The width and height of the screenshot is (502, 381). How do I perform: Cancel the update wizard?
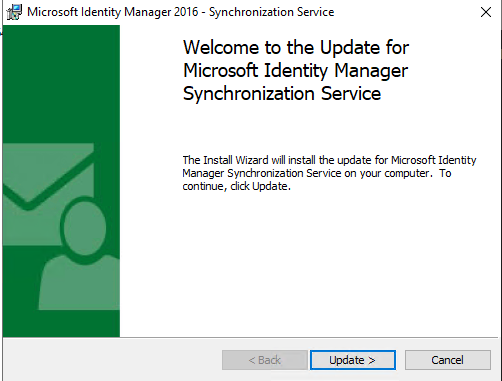point(448,360)
